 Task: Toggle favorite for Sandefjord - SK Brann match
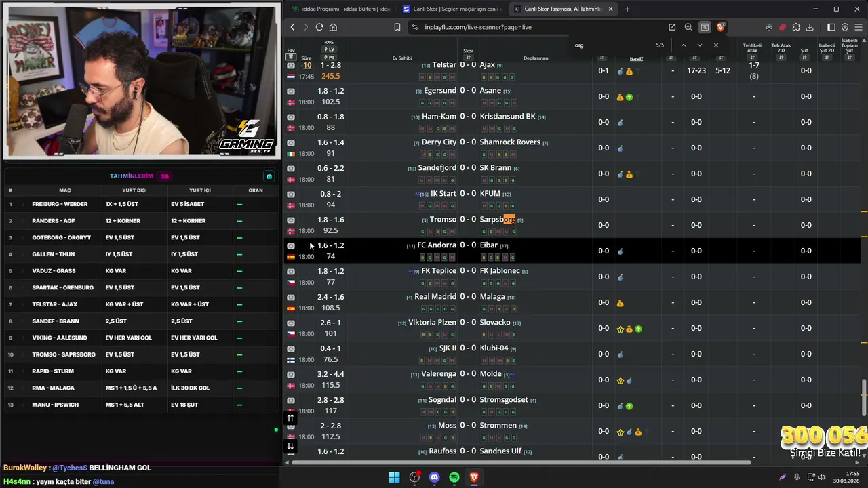[x=291, y=169]
